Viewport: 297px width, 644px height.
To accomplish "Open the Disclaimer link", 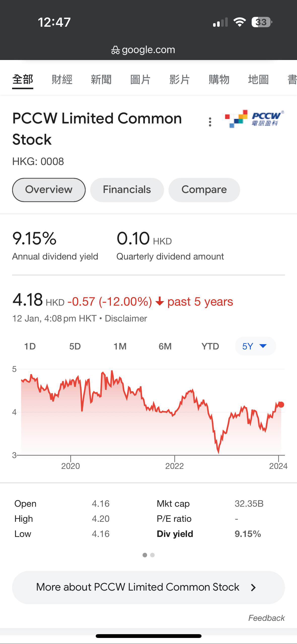I will click(126, 318).
